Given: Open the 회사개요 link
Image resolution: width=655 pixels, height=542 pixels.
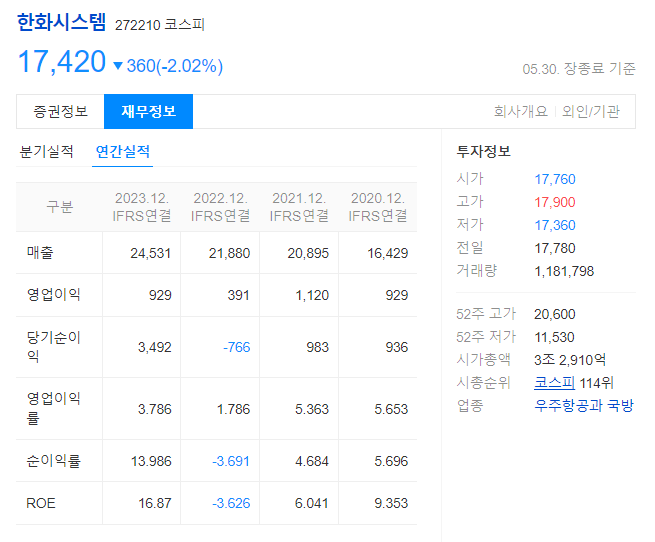Looking at the screenshot, I should point(520,112).
